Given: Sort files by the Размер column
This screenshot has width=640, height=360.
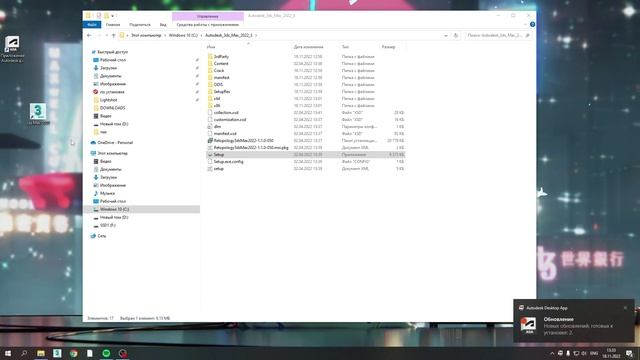Looking at the screenshot, I should [388, 47].
